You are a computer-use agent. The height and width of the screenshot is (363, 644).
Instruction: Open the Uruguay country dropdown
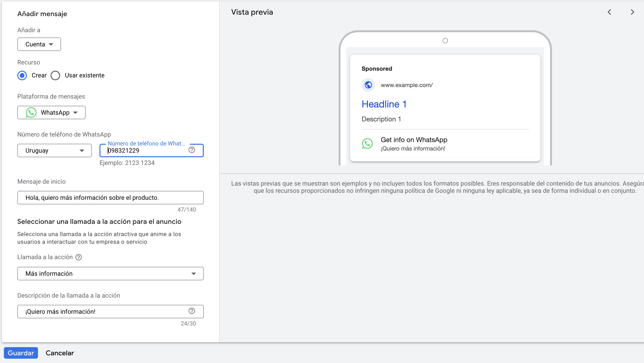tap(54, 150)
